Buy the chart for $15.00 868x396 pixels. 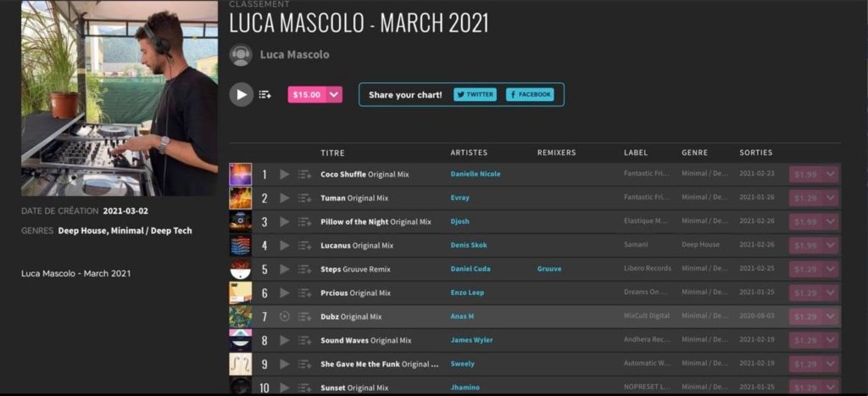coord(307,95)
